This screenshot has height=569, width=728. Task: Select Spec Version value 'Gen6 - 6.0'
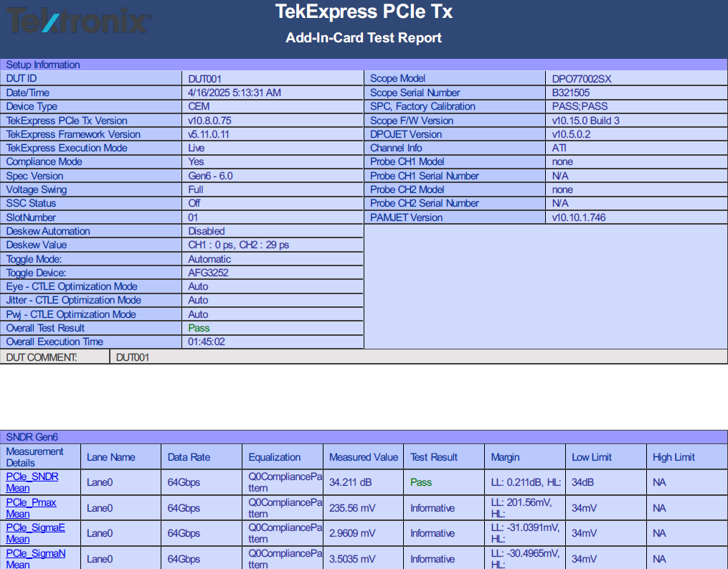pos(210,176)
